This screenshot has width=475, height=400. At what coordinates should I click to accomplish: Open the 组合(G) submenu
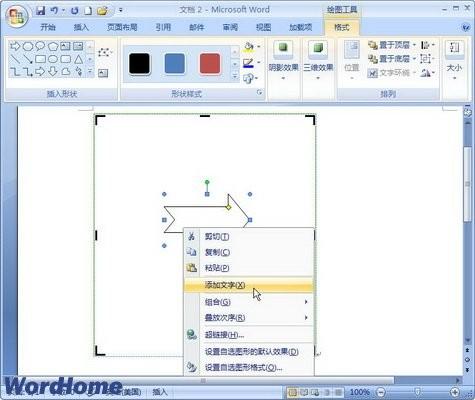point(249,302)
